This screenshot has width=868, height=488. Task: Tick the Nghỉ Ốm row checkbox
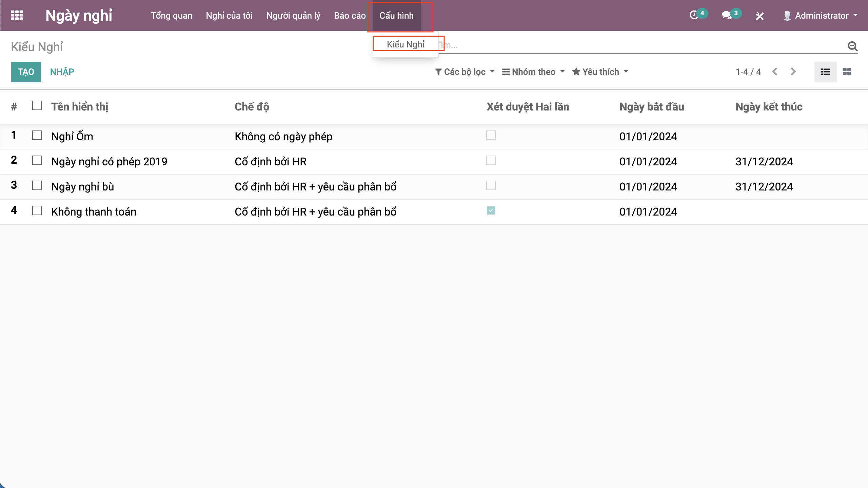37,136
